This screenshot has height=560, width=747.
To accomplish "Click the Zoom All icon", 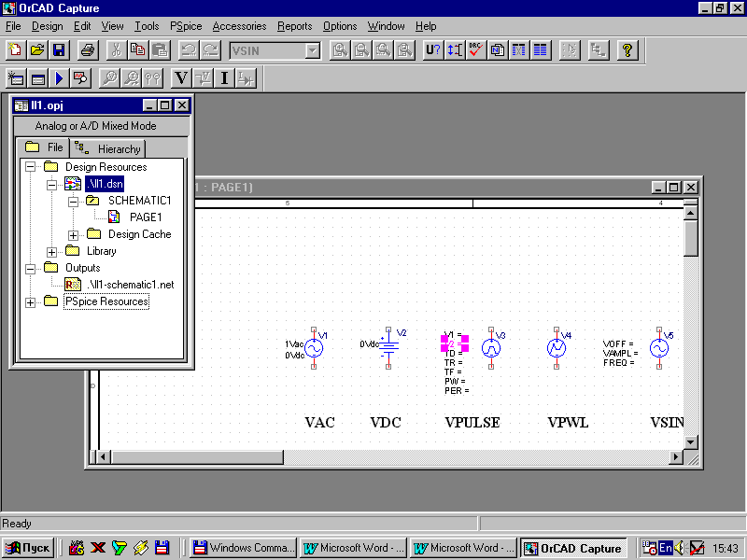I will click(404, 50).
